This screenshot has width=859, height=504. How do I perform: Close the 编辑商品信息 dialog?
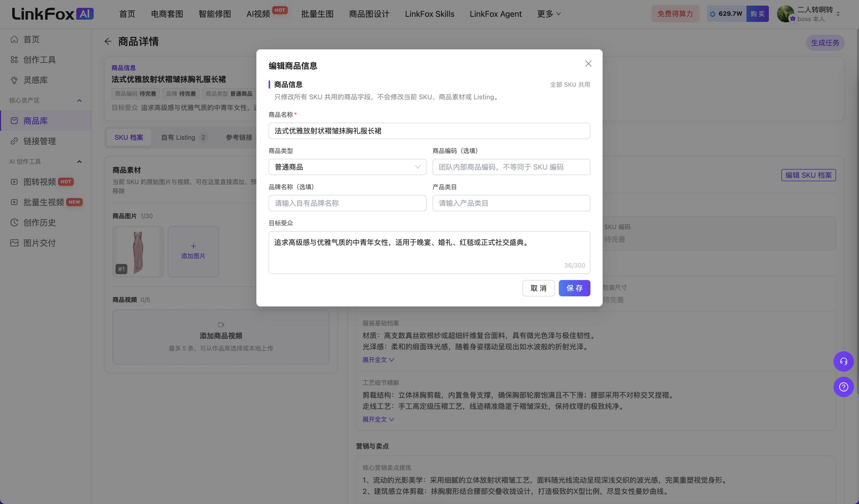(588, 64)
